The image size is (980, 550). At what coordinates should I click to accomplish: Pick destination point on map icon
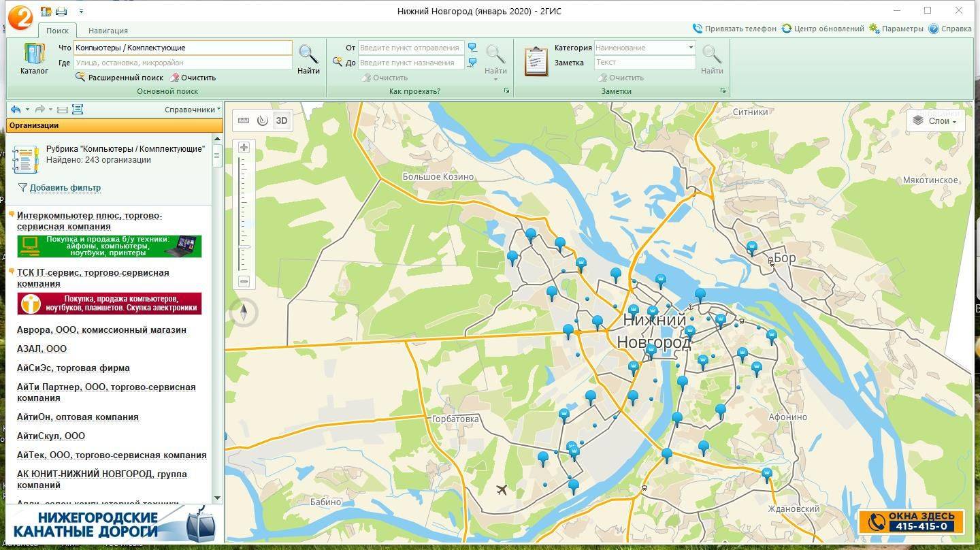coord(472,63)
